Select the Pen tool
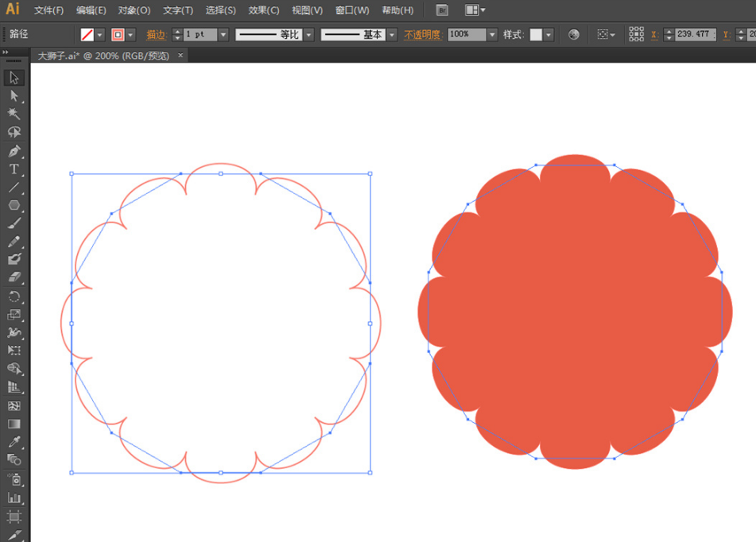This screenshot has height=542, width=756. tap(14, 151)
